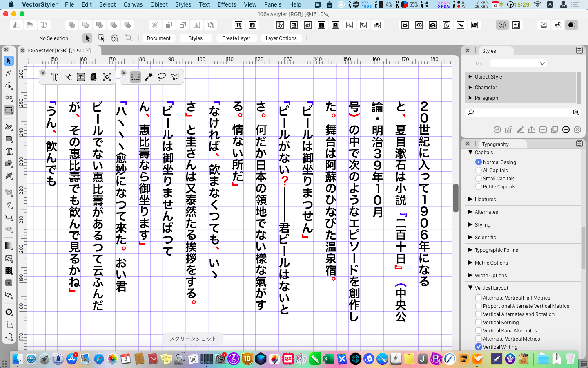Choose the lasso selection tool
This screenshot has width=588, height=368.
pyautogui.click(x=162, y=77)
